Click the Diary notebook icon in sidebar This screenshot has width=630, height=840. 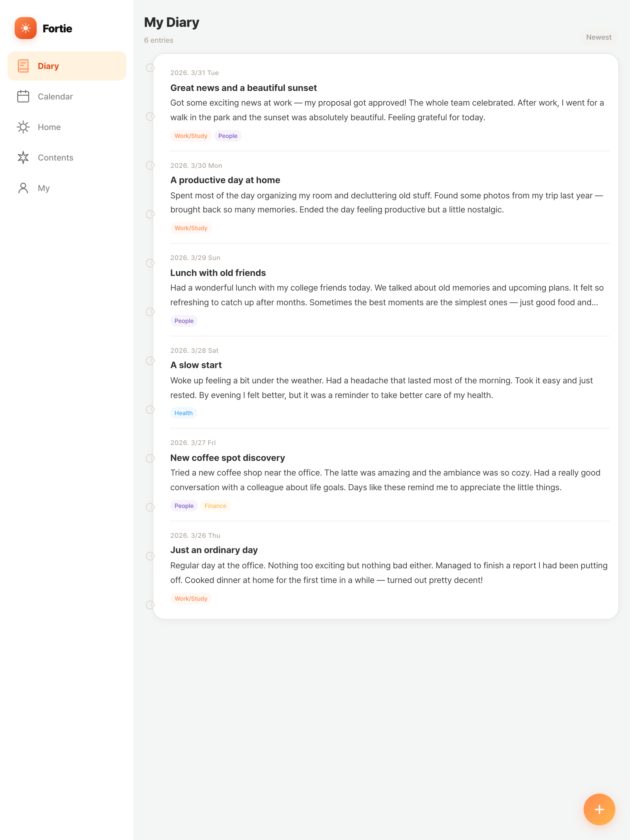(23, 66)
